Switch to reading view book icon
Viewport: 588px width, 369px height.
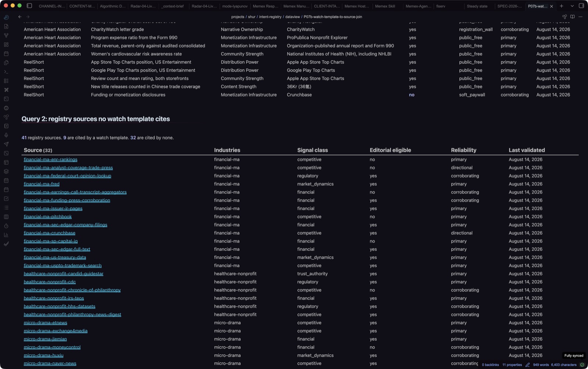coord(573,17)
